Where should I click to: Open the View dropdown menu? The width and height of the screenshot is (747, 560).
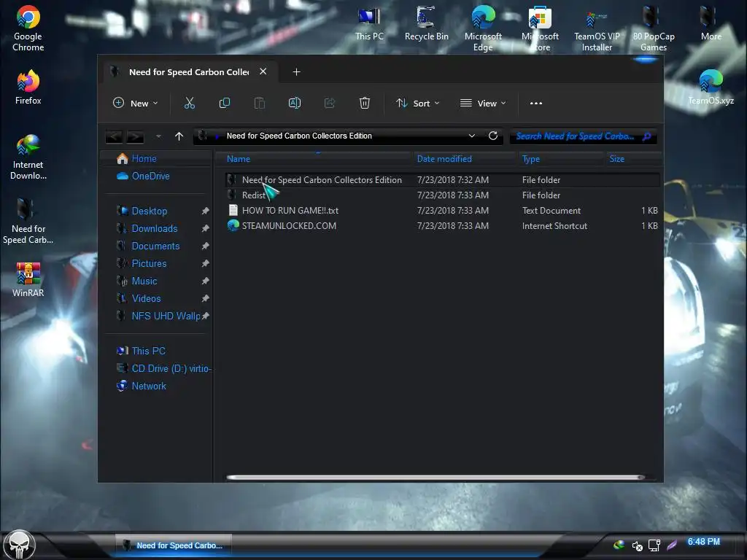pos(483,103)
